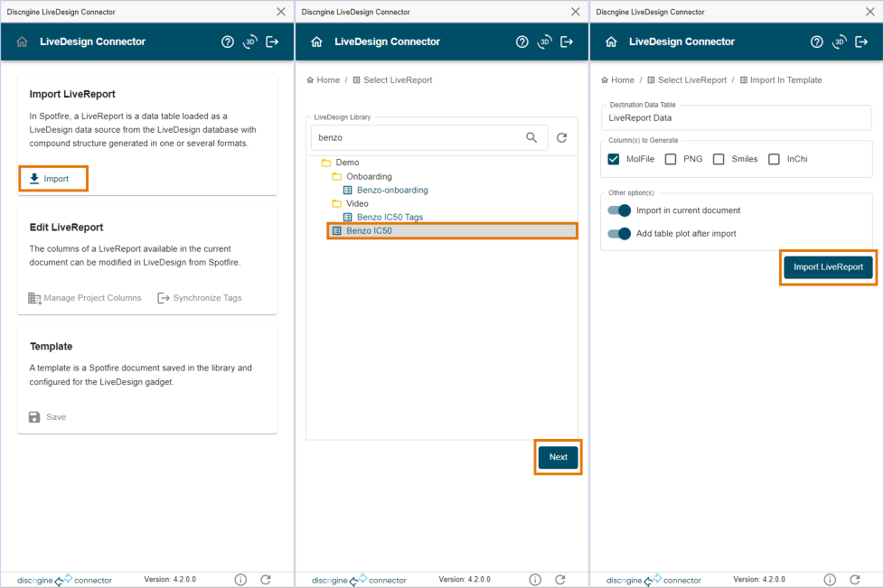Click Import In Template breadcrumb
This screenshot has width=884, height=588.
click(x=781, y=80)
